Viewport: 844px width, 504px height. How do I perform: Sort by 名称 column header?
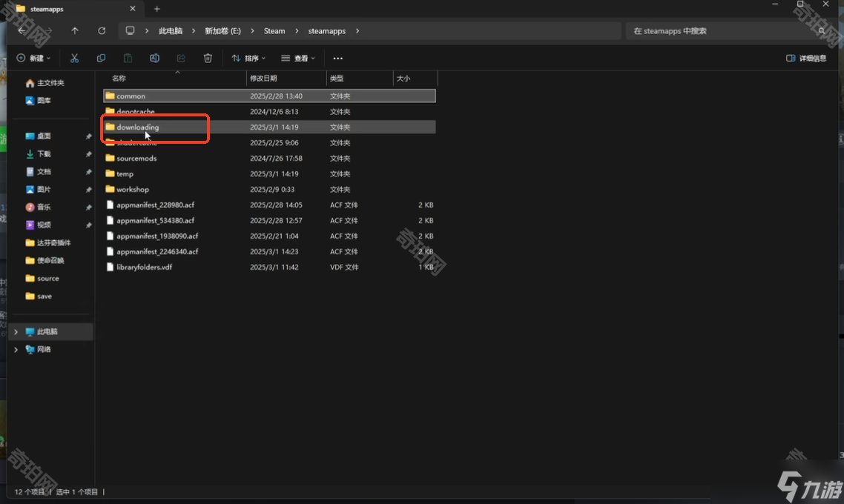tap(119, 78)
